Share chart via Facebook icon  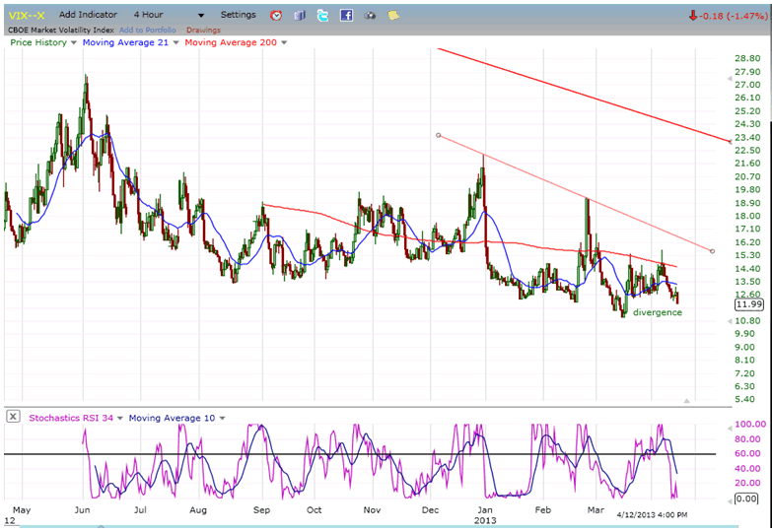tap(346, 16)
